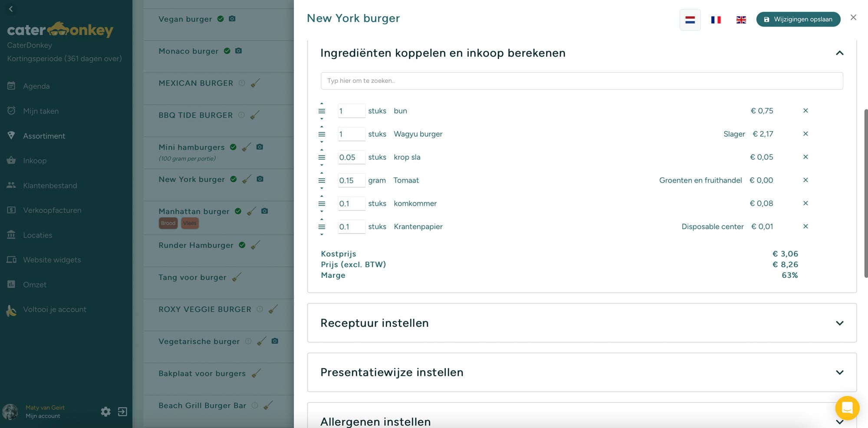Open Mijn account link

point(43,416)
